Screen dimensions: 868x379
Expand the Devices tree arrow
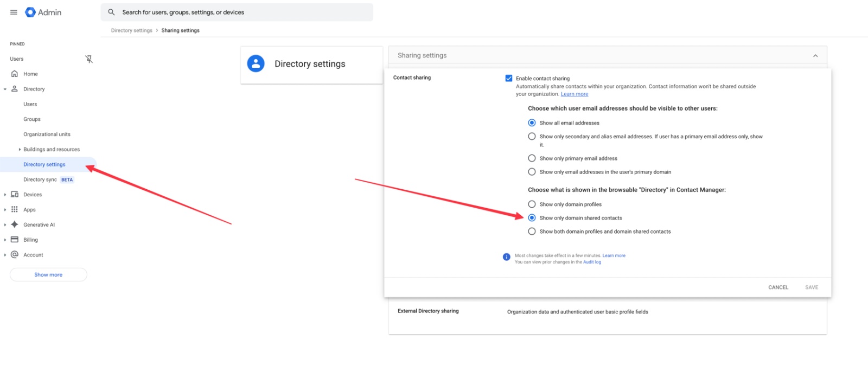tap(5, 195)
